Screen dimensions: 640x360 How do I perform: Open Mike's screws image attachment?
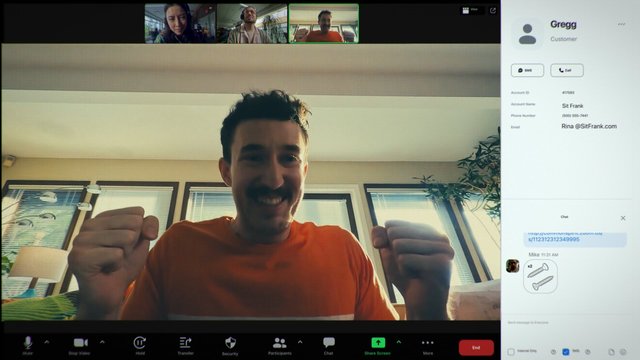point(540,276)
